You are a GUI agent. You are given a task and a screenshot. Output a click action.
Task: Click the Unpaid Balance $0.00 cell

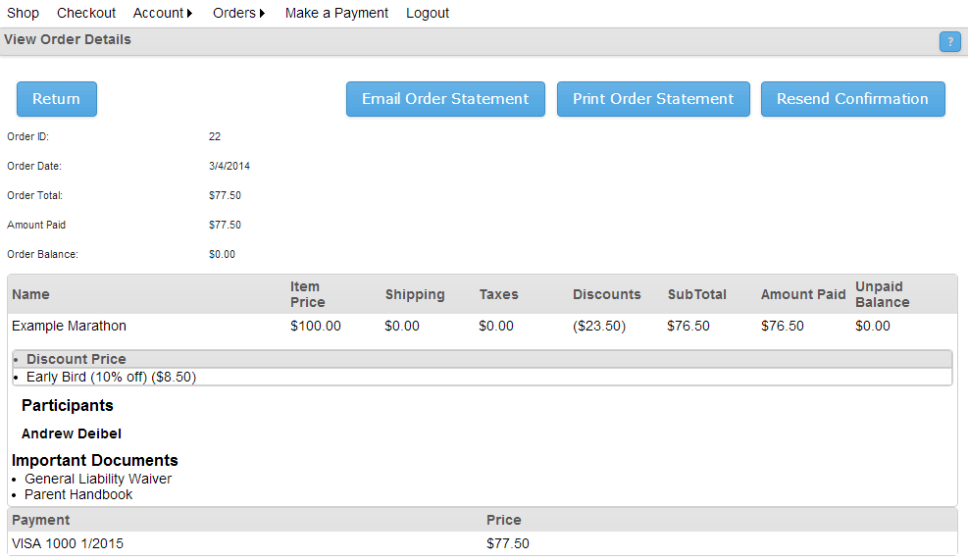click(872, 326)
